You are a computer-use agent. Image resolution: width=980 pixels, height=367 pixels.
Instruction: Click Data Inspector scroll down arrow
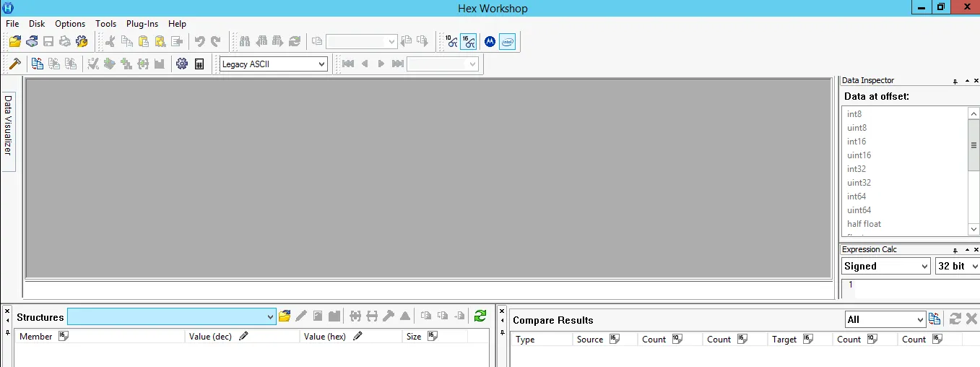point(974,229)
